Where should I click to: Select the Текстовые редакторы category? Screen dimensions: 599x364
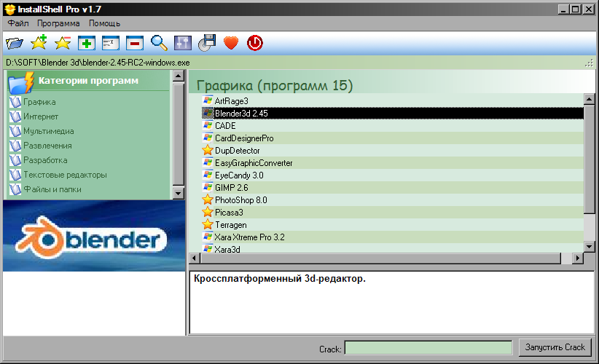tap(66, 175)
